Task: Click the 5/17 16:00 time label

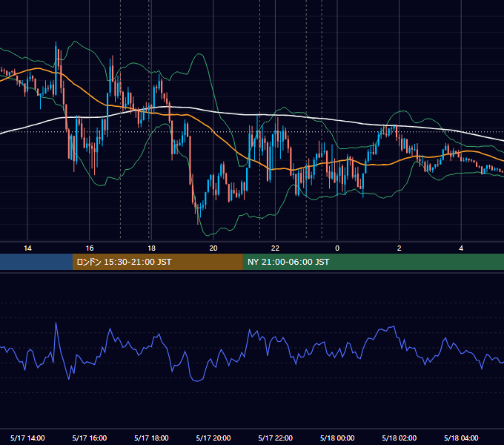Action: point(90,438)
